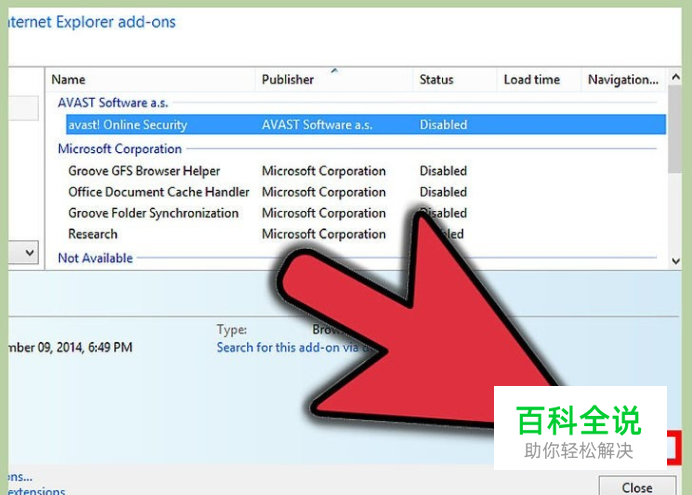Click the AVAST Software a.s. group header
The image size is (692, 495).
tap(113, 103)
